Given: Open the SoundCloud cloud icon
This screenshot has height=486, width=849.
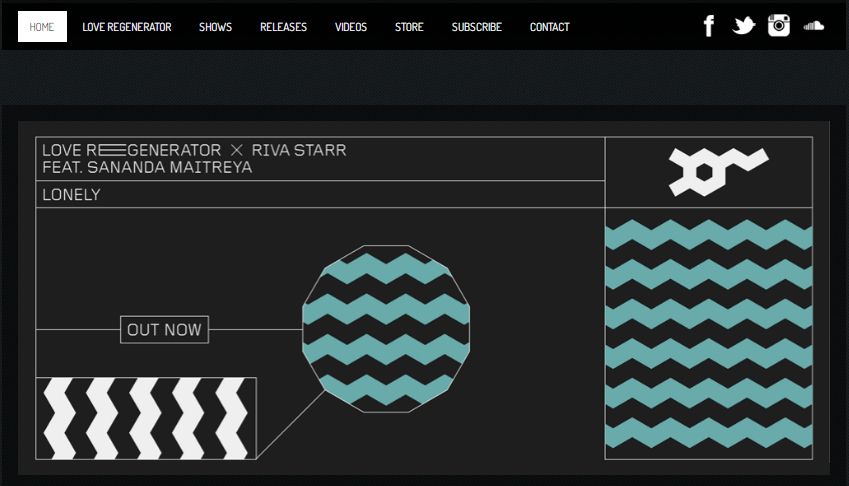Looking at the screenshot, I should point(813,25).
